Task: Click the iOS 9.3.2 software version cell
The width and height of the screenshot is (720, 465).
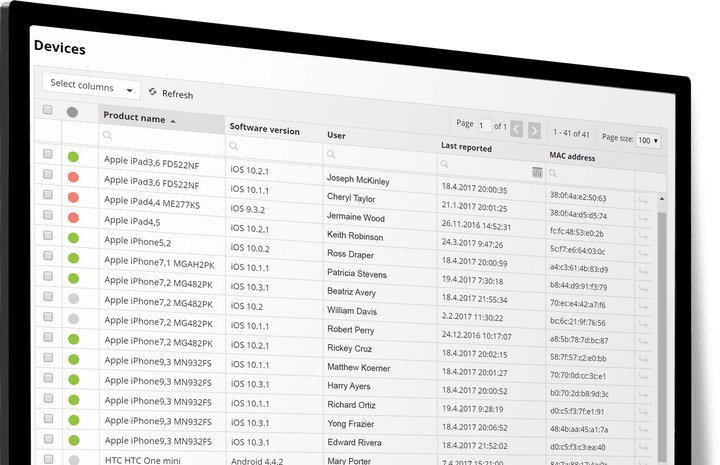Action: coord(248,209)
